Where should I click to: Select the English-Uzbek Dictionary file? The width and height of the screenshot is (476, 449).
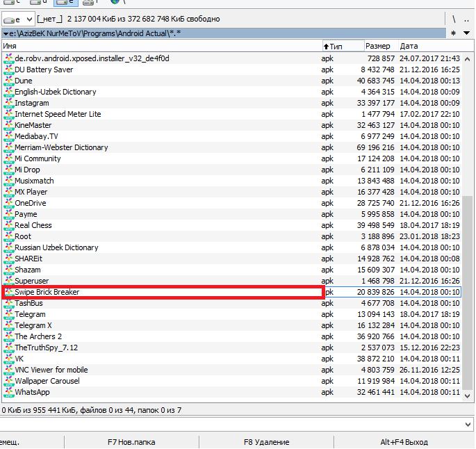(x=56, y=92)
